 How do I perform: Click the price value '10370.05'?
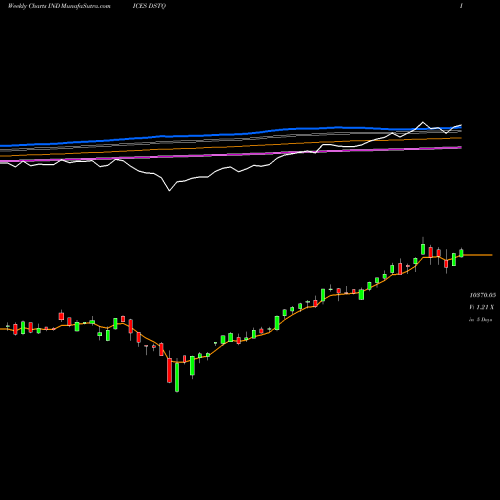click(483, 295)
